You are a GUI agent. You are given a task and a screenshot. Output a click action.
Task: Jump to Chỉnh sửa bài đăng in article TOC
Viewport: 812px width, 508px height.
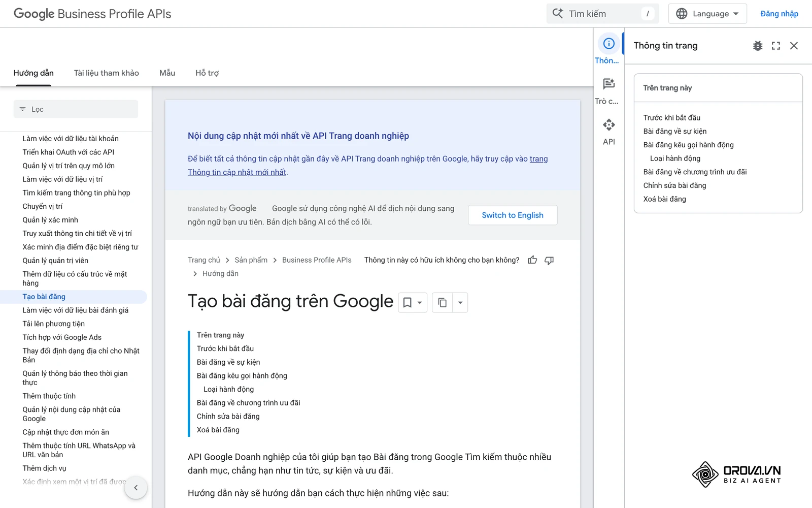[x=228, y=417]
